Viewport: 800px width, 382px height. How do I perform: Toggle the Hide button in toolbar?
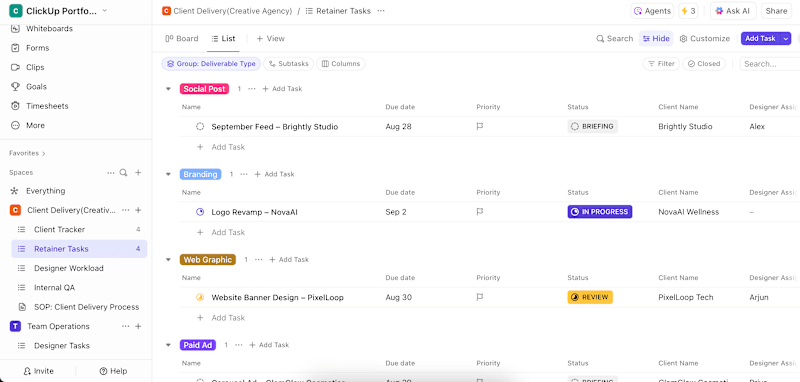(656, 38)
